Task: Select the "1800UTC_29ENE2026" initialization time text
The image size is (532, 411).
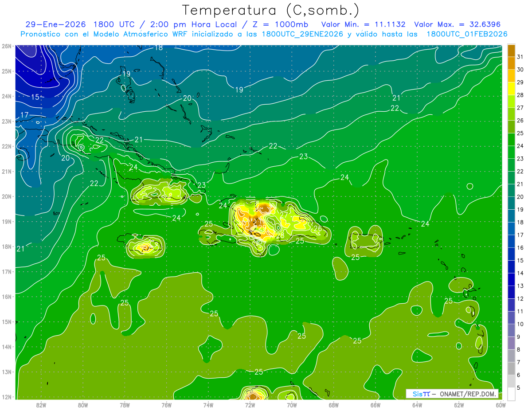Action: (x=302, y=34)
